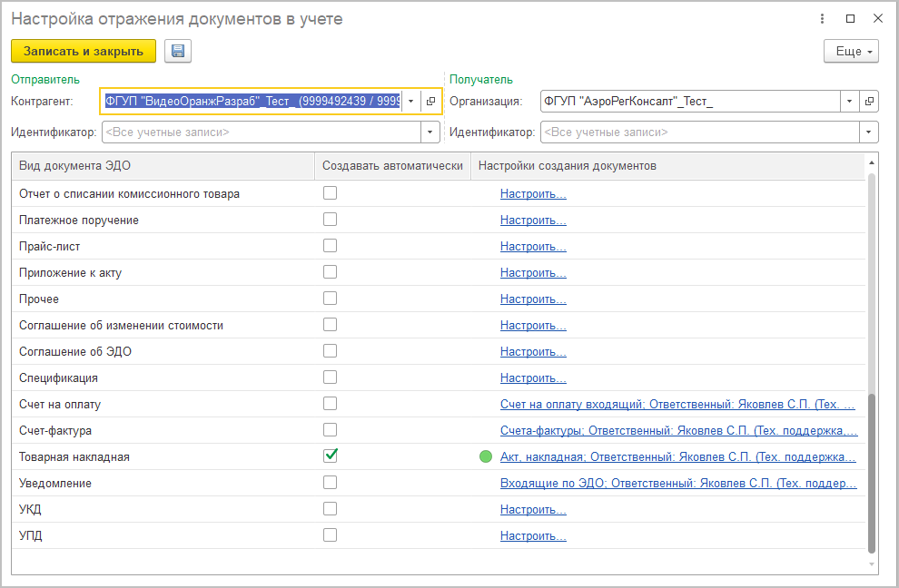This screenshot has width=899, height=588.
Task: Click the floppy disk save icon
Action: 178,52
